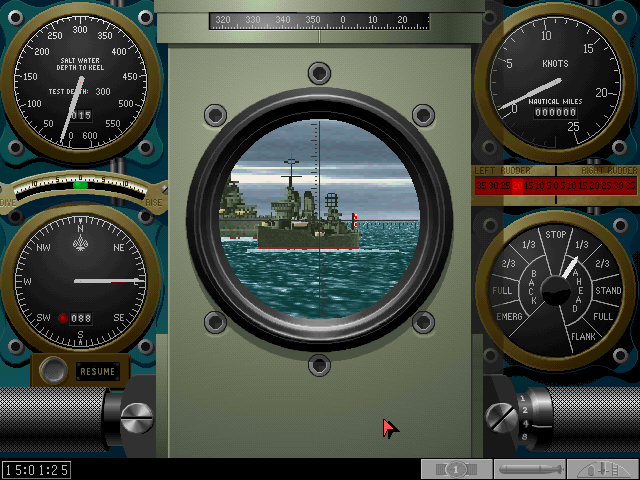The width and height of the screenshot is (640, 480).
Task: Set rudder to left 10
Action: pyautogui.click(x=540, y=186)
